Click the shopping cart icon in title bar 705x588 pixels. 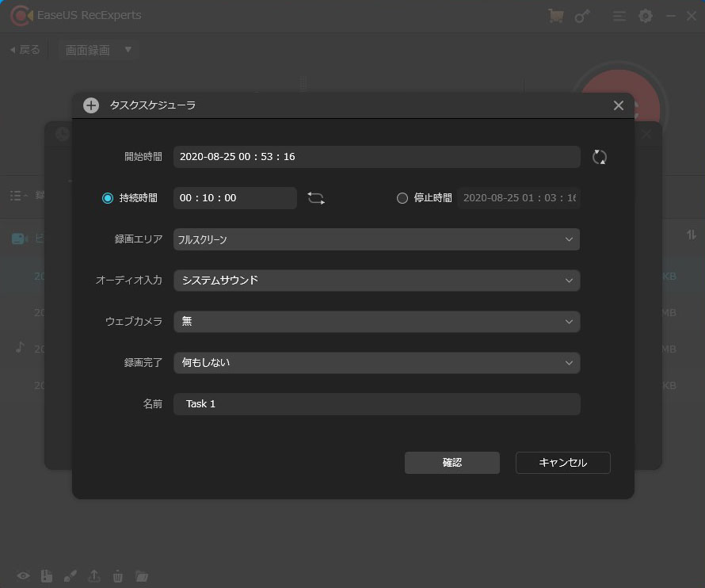pos(556,16)
